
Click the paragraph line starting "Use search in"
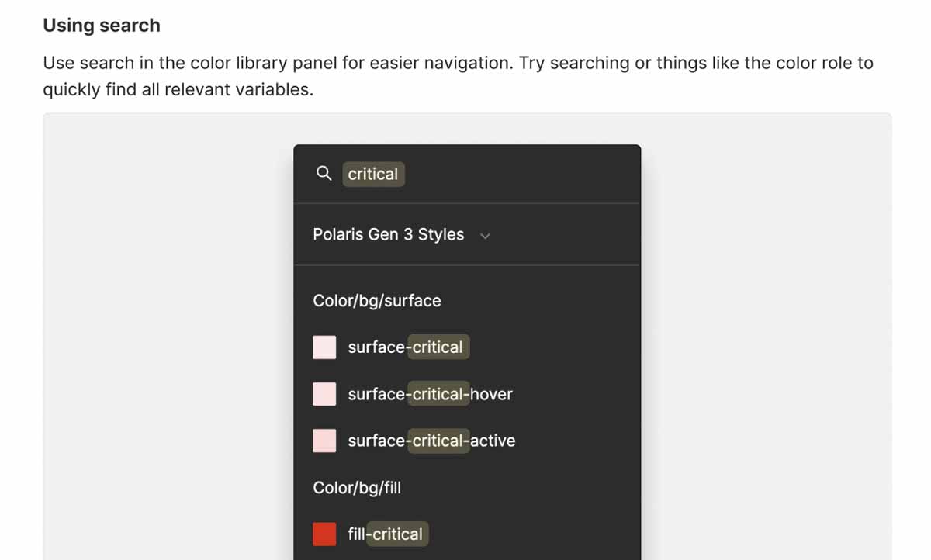pyautogui.click(x=458, y=63)
